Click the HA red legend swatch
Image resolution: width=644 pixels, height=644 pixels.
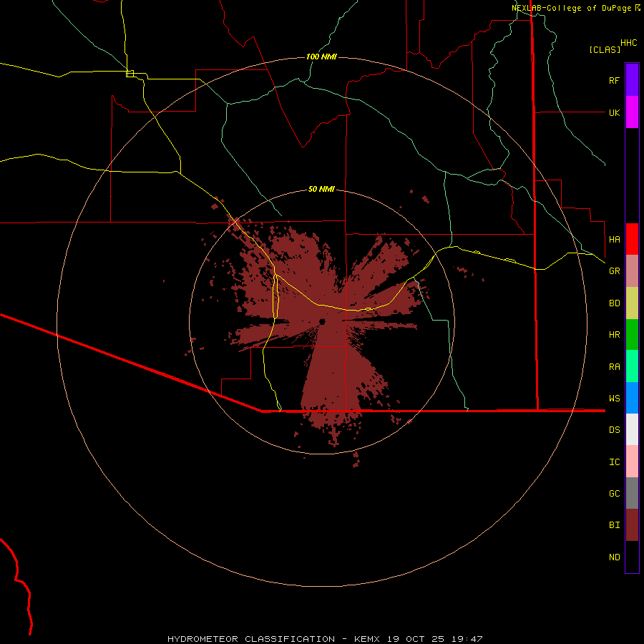[x=632, y=239]
